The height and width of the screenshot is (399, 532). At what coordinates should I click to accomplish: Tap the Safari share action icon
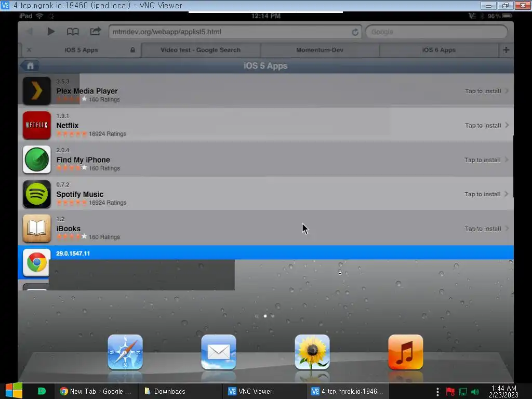(x=96, y=31)
